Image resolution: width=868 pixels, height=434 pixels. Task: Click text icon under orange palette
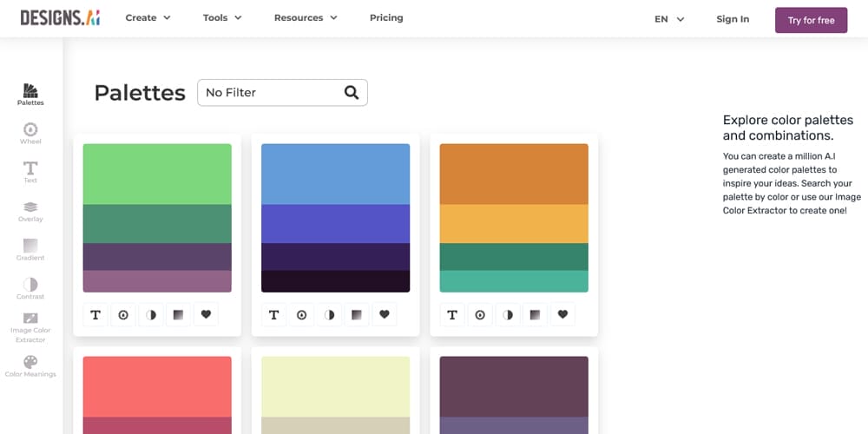tap(452, 314)
